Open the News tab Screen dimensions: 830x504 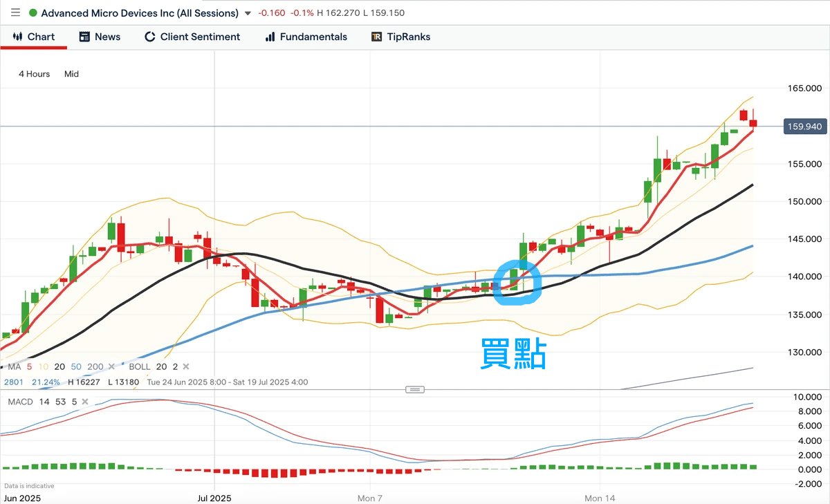pos(100,37)
